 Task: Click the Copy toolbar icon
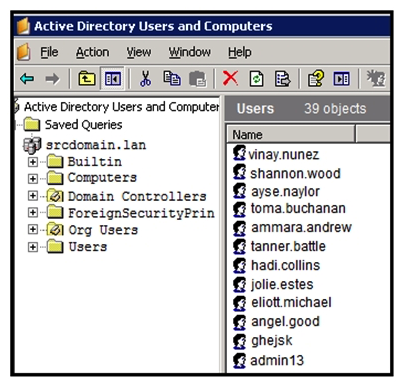pos(172,79)
